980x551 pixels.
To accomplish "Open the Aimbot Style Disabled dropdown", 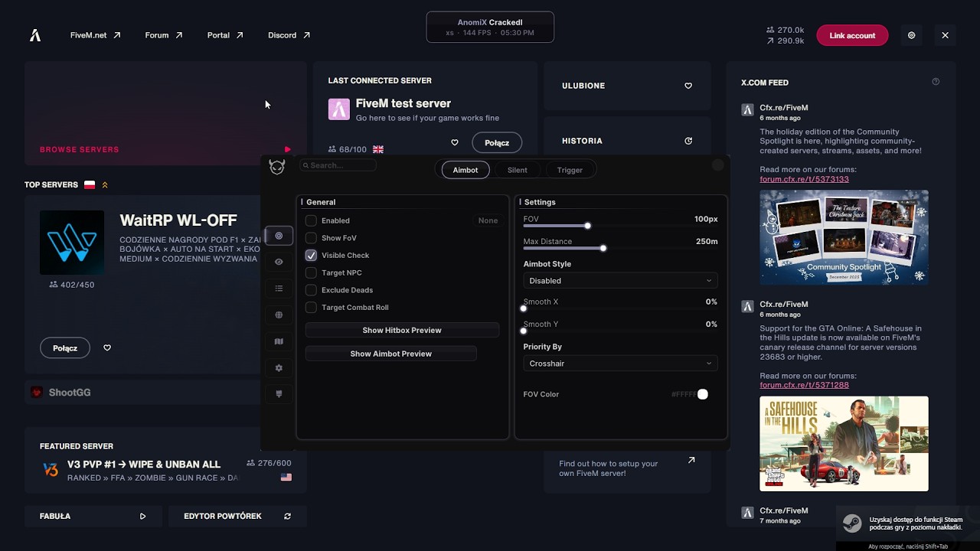I will tap(620, 281).
